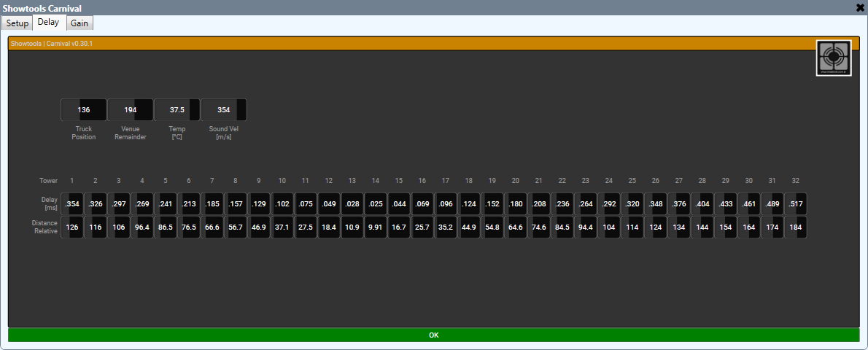Open the Gain tab
Screen dimensions: 868x350
(x=80, y=23)
